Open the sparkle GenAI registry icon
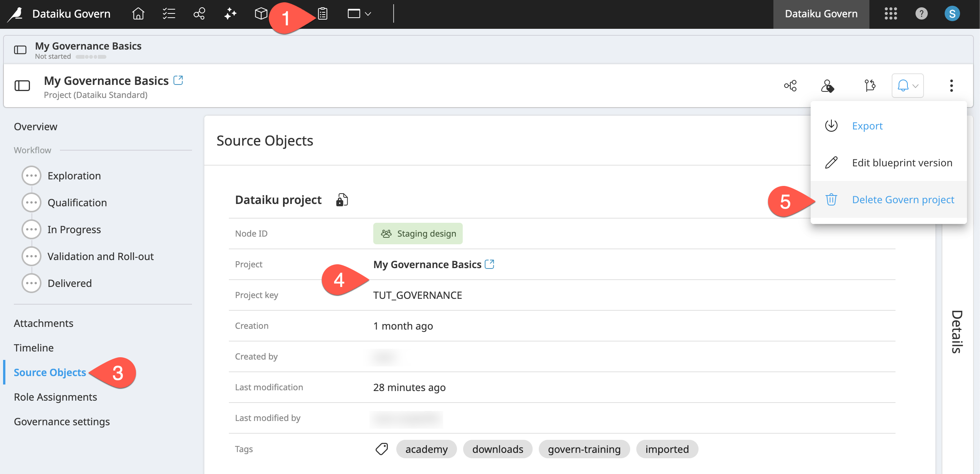This screenshot has height=474, width=980. point(230,14)
